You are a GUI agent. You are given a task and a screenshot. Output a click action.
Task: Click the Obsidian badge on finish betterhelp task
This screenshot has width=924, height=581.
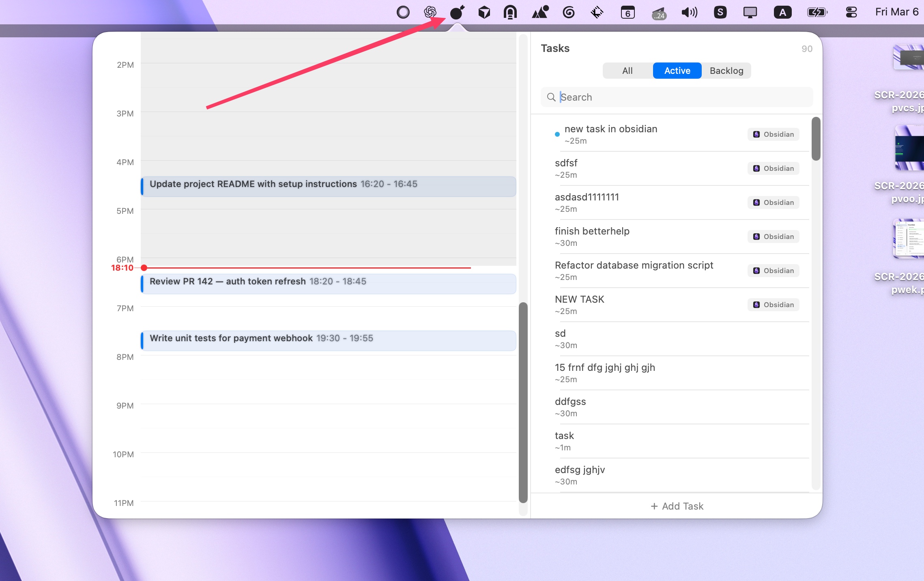[x=773, y=237]
